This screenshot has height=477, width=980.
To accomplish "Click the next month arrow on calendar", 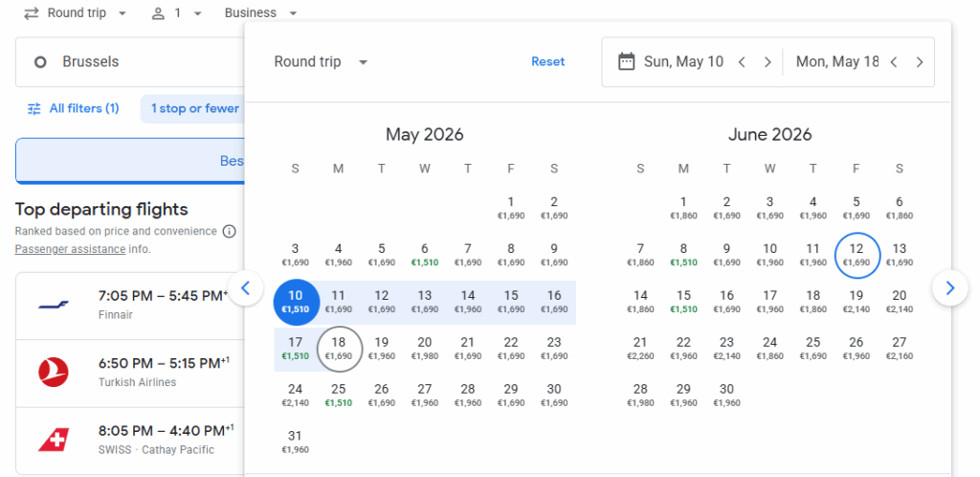I will click(x=949, y=287).
